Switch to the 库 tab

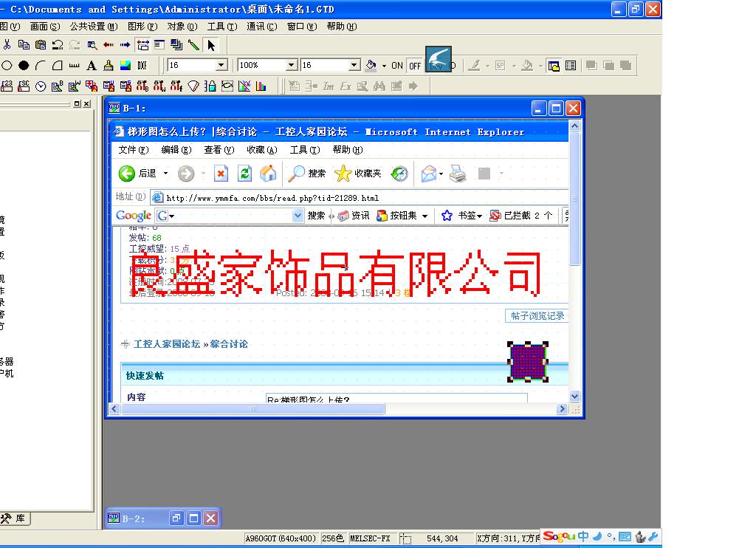pos(15,518)
